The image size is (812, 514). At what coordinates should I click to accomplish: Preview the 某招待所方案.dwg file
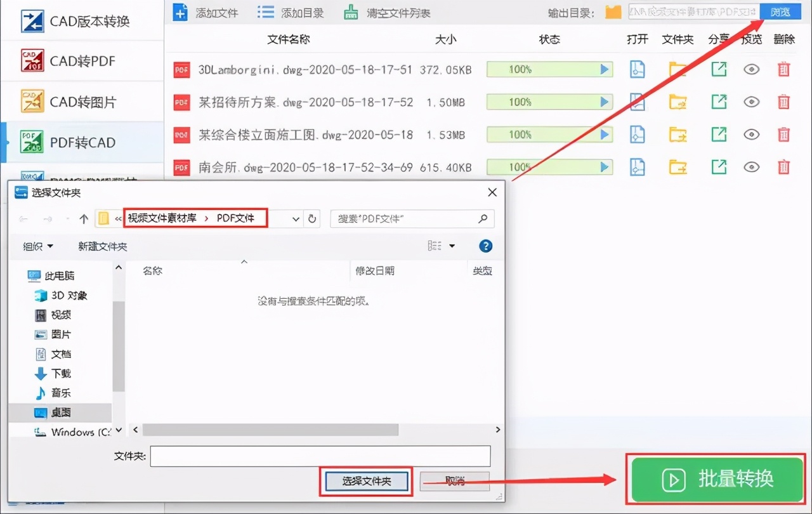[752, 102]
